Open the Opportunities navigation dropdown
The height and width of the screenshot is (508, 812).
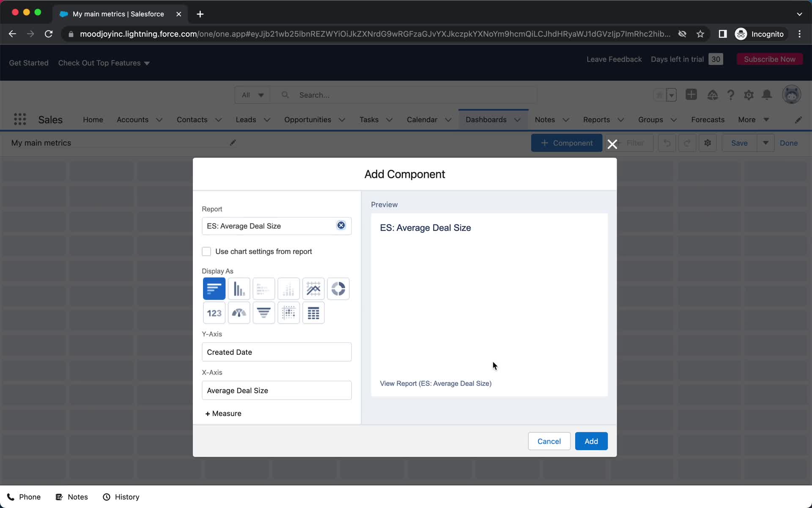[341, 119]
